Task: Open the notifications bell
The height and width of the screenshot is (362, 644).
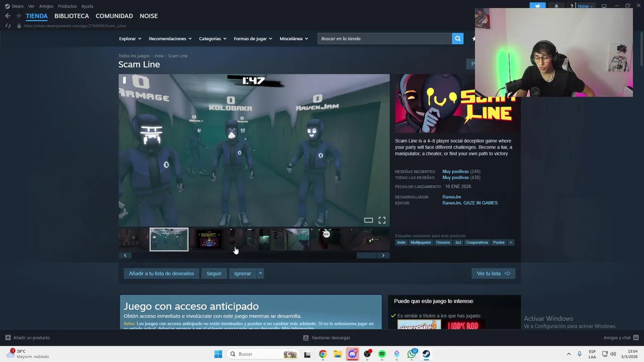Action: tap(556, 6)
